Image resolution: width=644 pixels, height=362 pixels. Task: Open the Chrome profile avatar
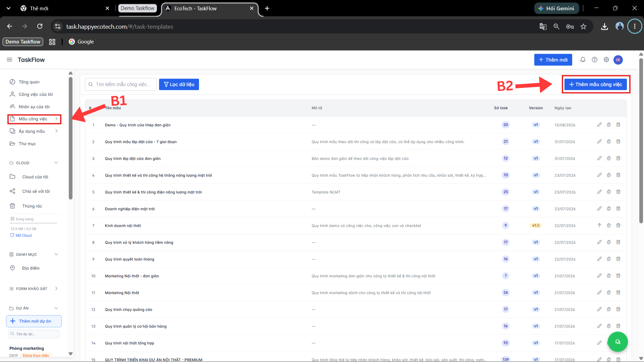620,27
